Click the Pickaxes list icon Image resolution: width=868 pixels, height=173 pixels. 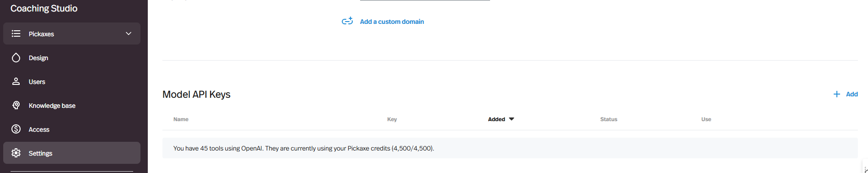coord(16,33)
